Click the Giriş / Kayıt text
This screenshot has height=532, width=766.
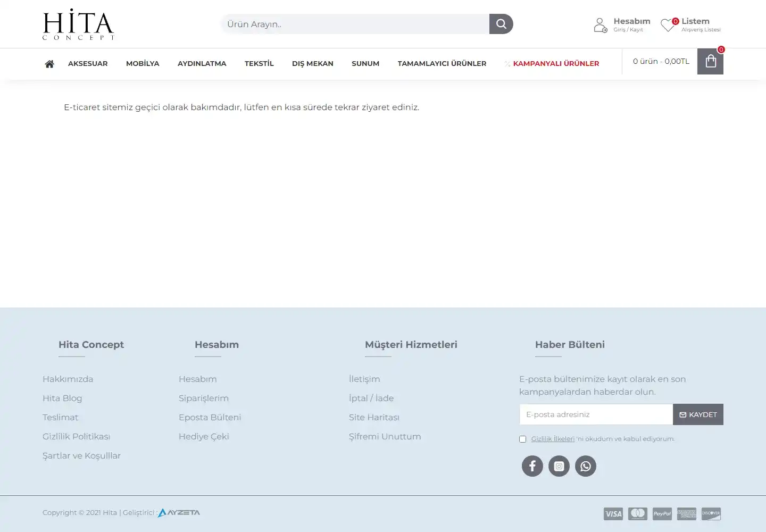(x=628, y=30)
